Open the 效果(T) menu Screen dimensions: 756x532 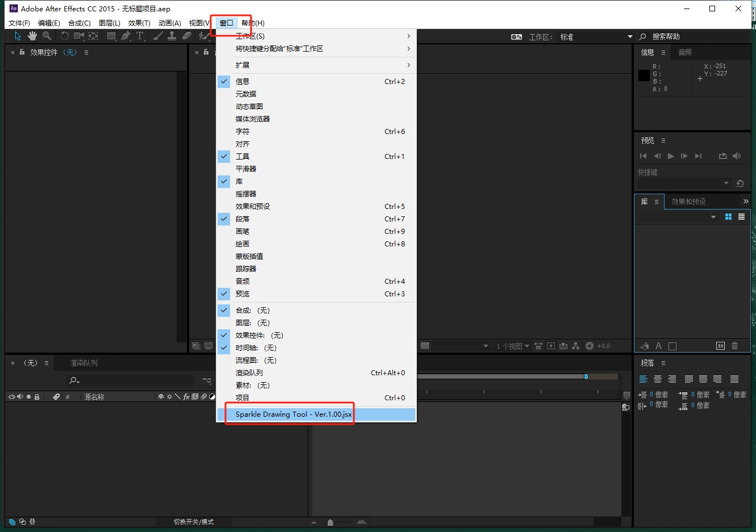tap(139, 23)
